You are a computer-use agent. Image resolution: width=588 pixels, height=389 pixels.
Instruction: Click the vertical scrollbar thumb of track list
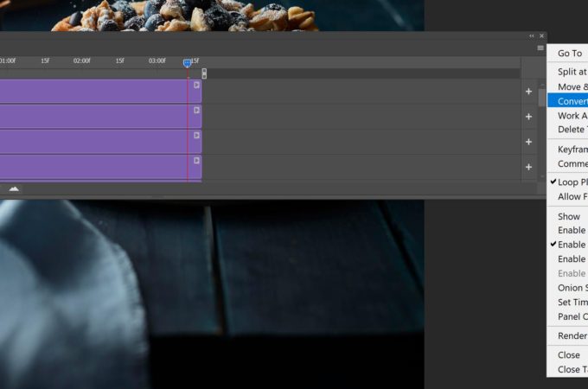coord(542,98)
